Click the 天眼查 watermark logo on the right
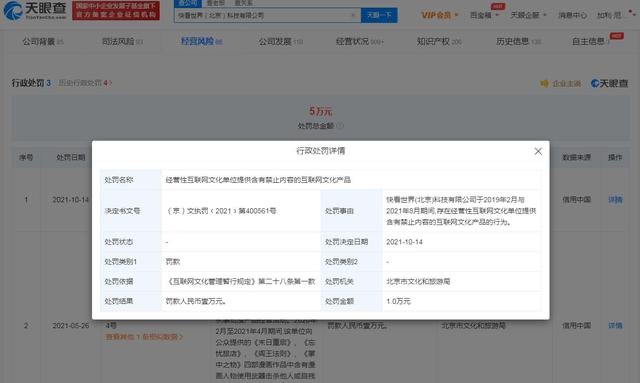The image size is (640, 383). pyautogui.click(x=609, y=83)
